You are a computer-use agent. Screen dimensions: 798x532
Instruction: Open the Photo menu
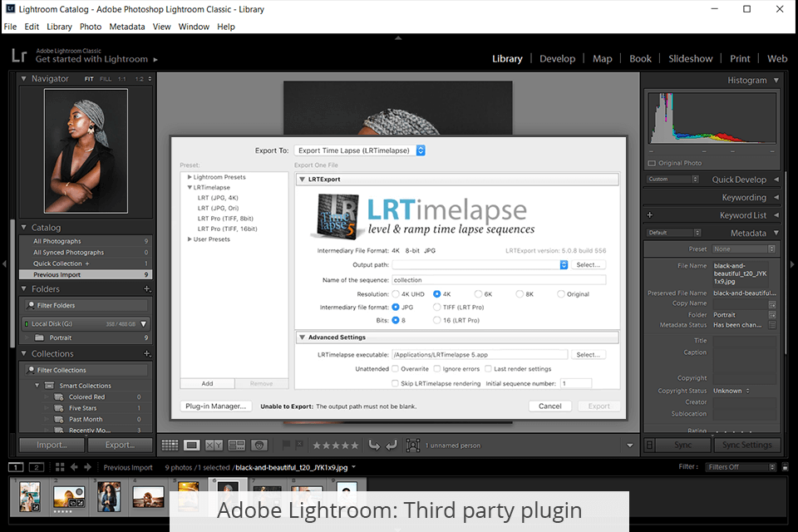(91, 27)
